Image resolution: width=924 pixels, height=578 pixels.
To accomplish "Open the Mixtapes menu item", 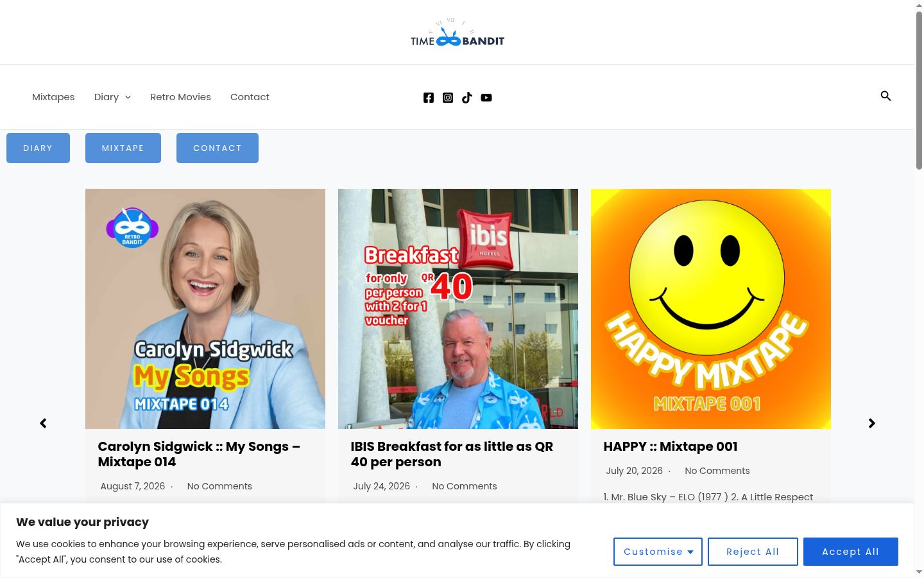I will 53,97.
